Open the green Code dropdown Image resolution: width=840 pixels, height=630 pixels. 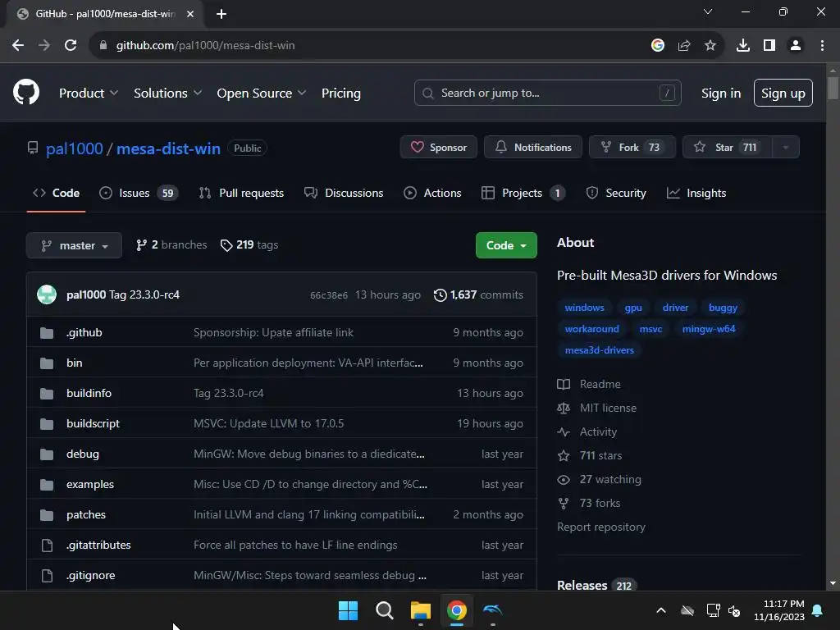click(506, 245)
